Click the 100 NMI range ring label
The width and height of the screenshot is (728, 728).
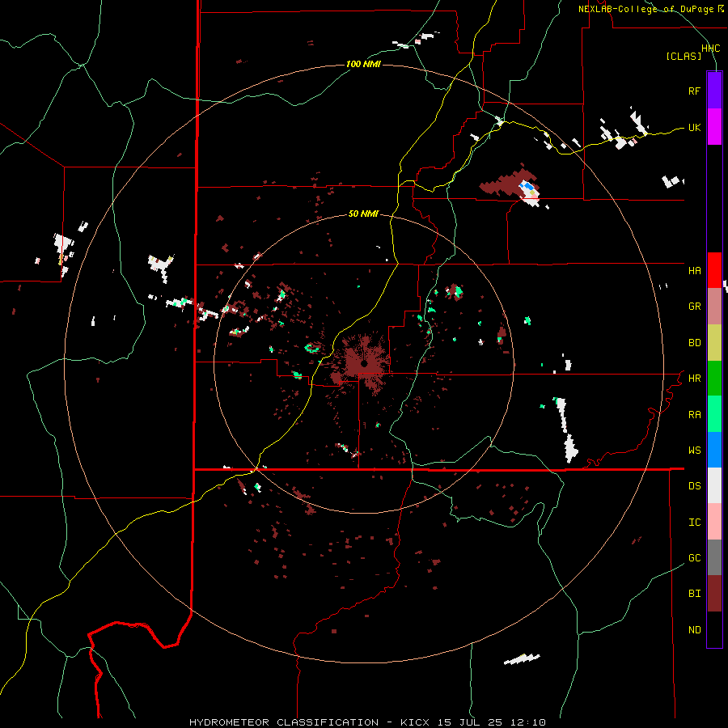(x=363, y=64)
